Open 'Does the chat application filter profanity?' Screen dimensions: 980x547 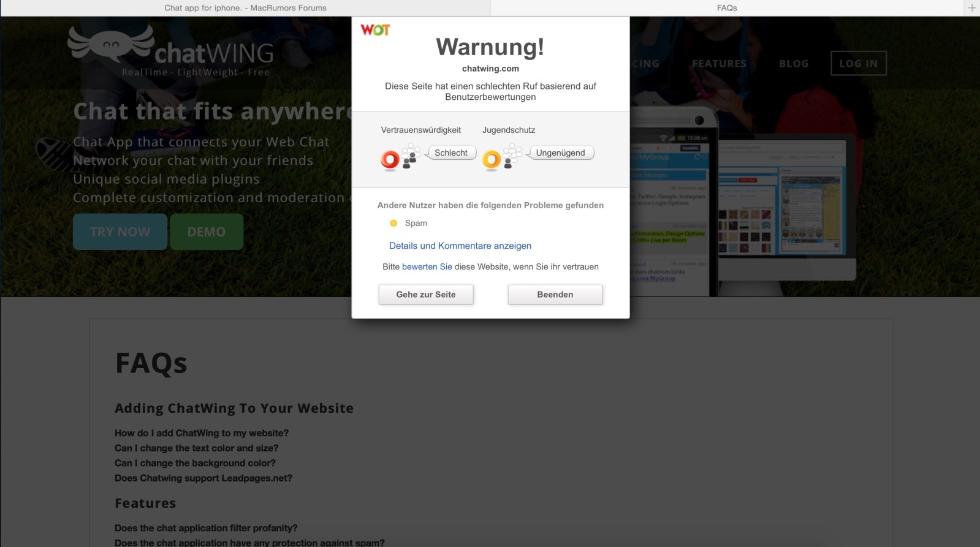[206, 528]
